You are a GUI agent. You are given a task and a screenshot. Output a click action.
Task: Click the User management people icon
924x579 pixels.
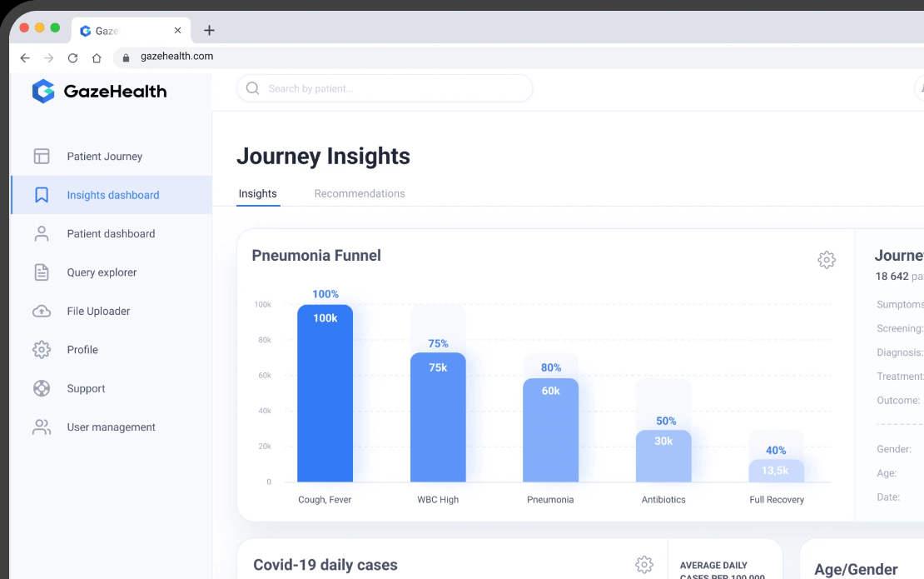coord(42,427)
